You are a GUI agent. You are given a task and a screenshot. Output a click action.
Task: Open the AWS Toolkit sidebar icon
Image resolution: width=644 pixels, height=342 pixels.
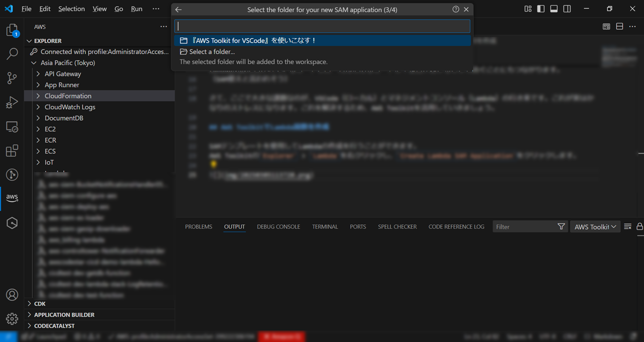12,197
